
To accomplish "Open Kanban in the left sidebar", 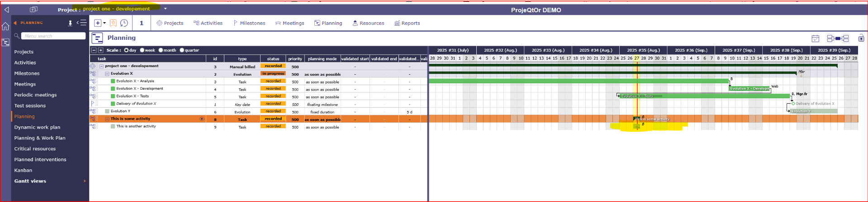I will (x=23, y=170).
